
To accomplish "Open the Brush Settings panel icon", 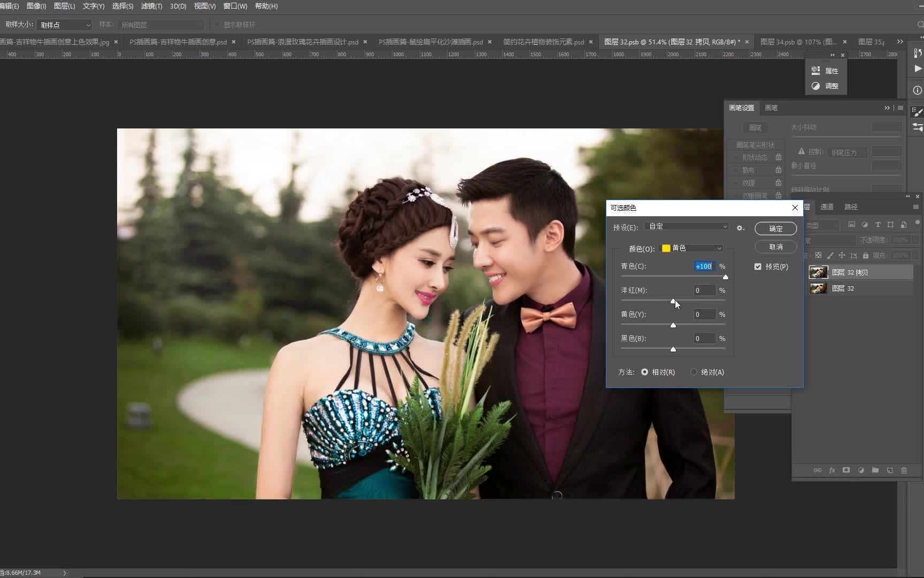I will click(x=918, y=111).
